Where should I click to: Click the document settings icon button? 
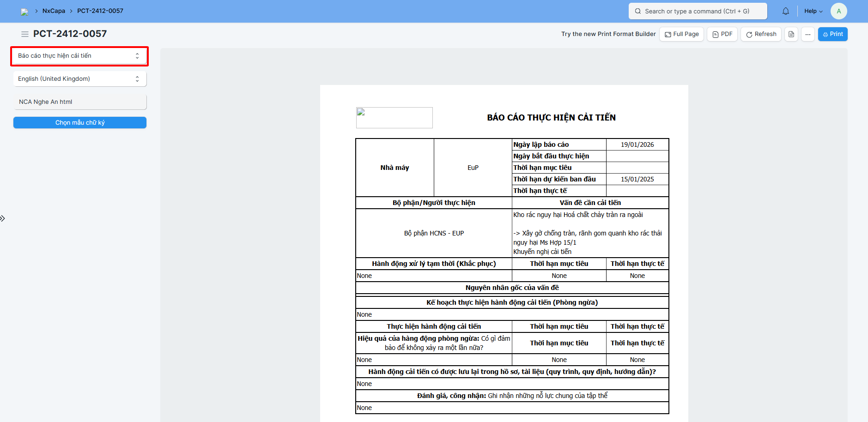point(791,34)
